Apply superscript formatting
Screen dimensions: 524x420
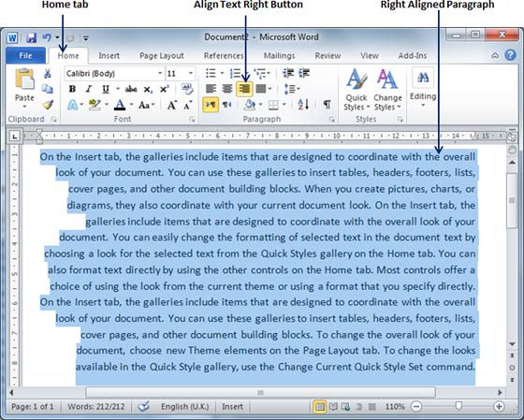tap(164, 89)
